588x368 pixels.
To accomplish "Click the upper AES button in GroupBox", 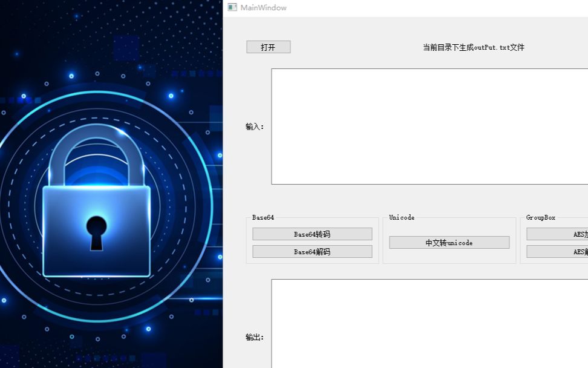I will pos(557,234).
